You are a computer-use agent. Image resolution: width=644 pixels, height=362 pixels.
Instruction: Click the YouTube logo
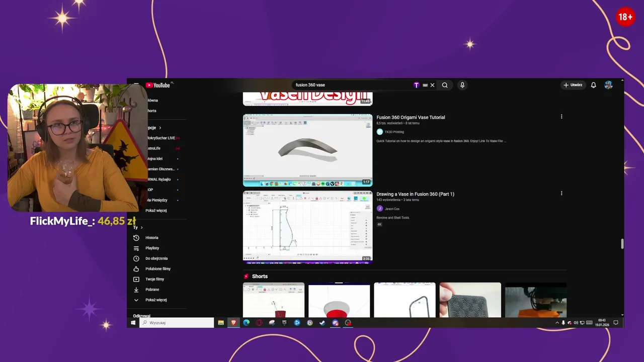158,85
